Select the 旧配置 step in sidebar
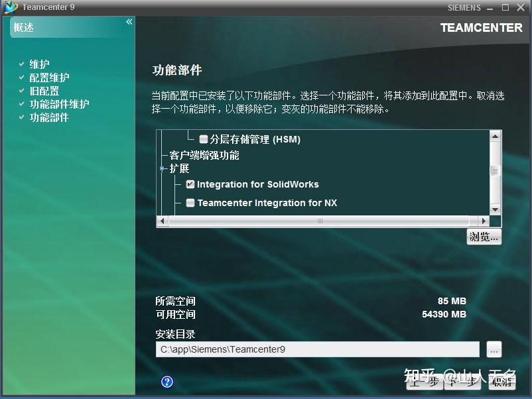 click(44, 91)
